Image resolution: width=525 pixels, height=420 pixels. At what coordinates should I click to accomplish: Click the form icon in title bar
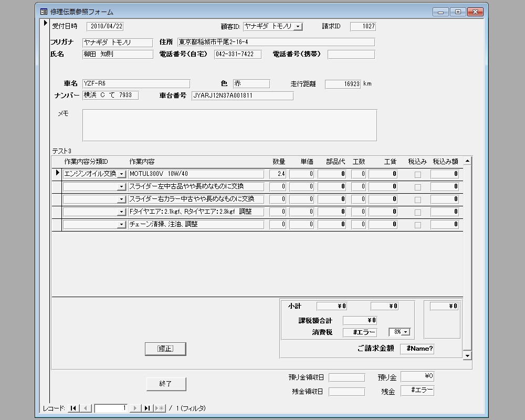pyautogui.click(x=44, y=12)
